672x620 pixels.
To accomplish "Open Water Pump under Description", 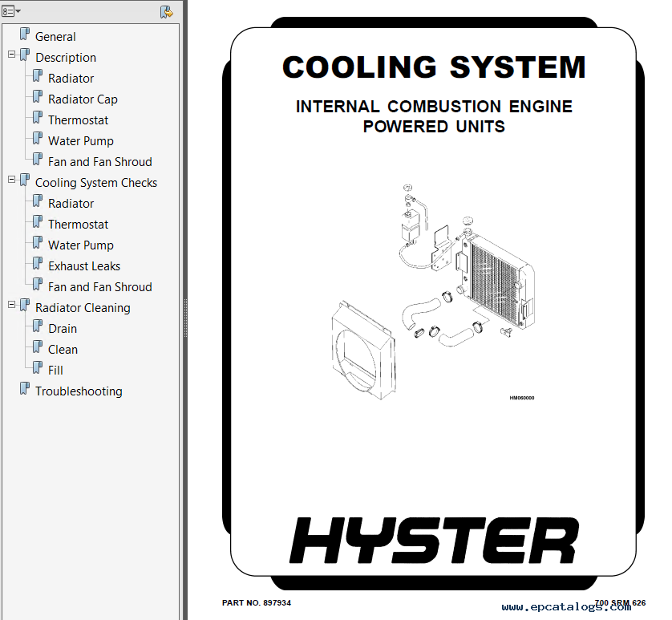I will (x=80, y=141).
